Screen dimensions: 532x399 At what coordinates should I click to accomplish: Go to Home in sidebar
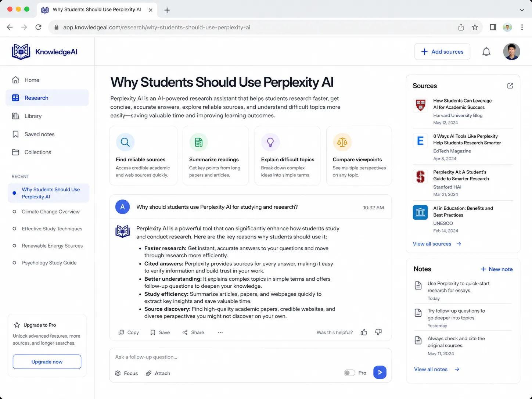pos(47,80)
